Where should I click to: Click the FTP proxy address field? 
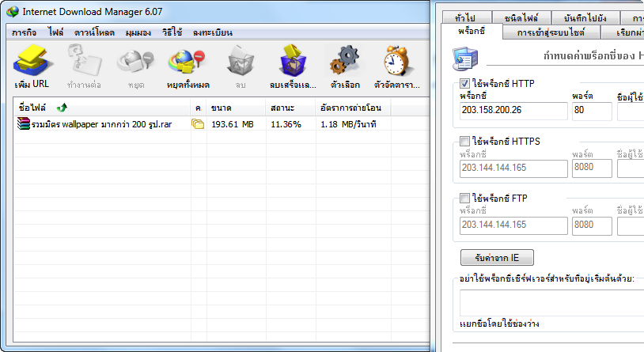coord(513,225)
